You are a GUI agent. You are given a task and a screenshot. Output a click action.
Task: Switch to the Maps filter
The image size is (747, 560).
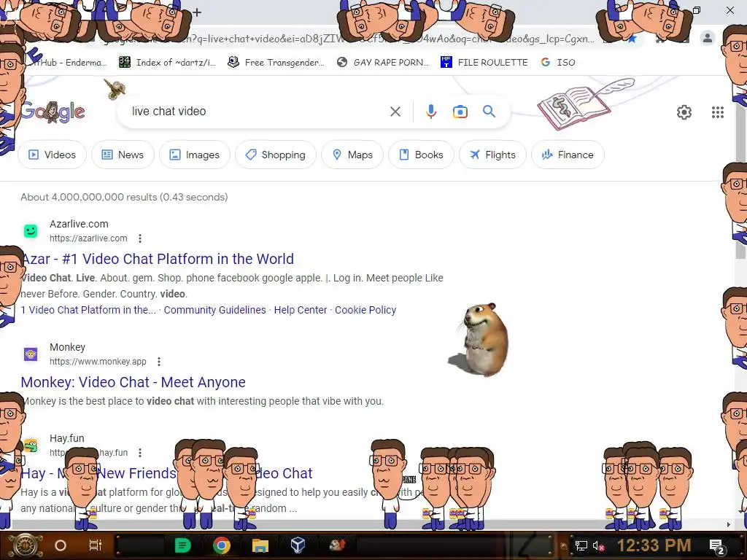pyautogui.click(x=352, y=155)
